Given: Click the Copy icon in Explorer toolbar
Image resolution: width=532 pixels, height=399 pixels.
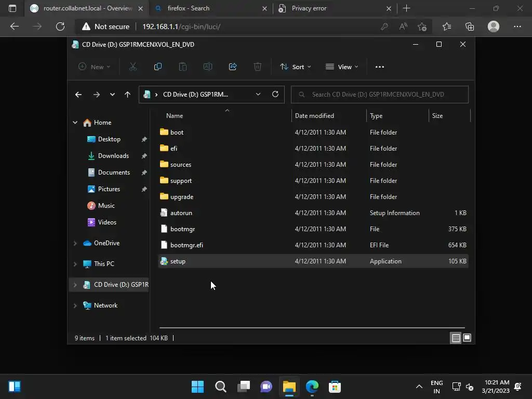Looking at the screenshot, I should [x=158, y=67].
